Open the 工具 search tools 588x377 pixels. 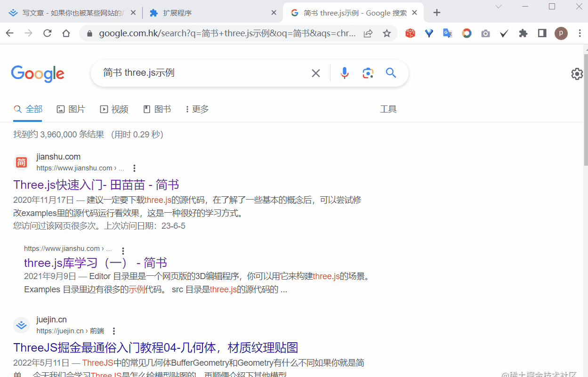(x=388, y=109)
